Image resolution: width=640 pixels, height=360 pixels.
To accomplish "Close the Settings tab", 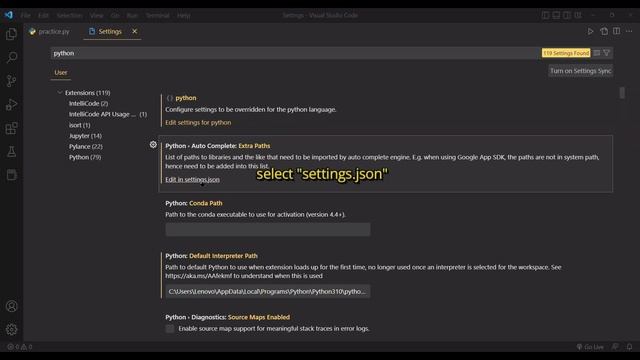I will pos(134,31).
